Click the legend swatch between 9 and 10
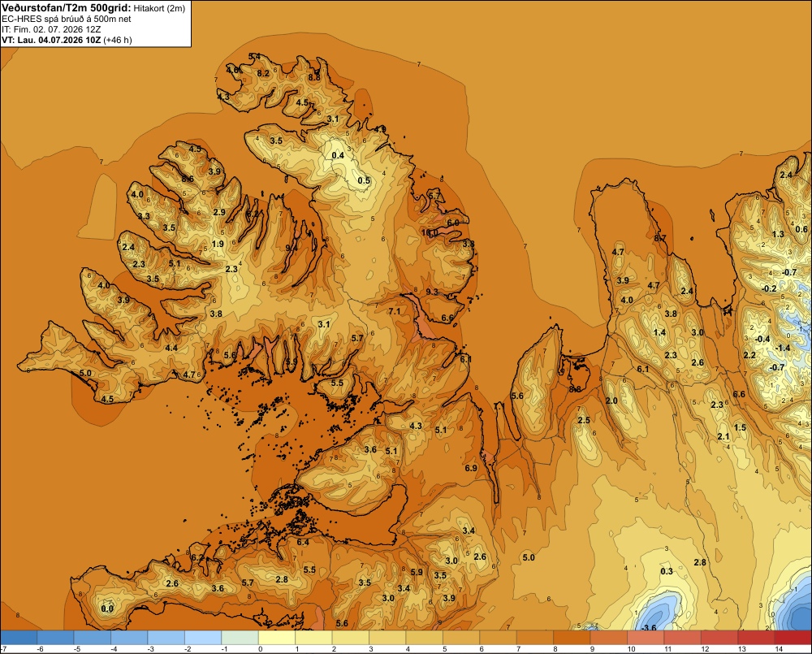Image resolution: width=812 pixels, height=654 pixels. pyautogui.click(x=608, y=638)
